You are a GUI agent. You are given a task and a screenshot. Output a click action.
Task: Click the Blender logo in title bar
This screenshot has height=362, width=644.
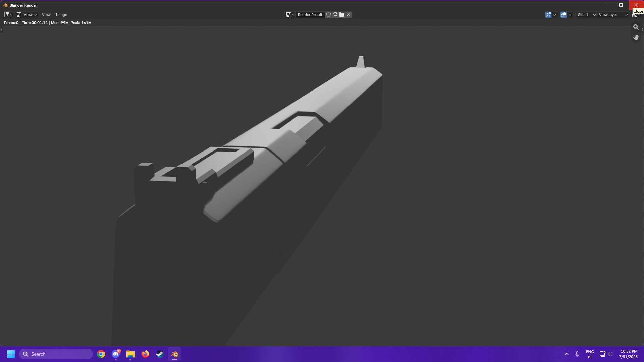[x=5, y=5]
